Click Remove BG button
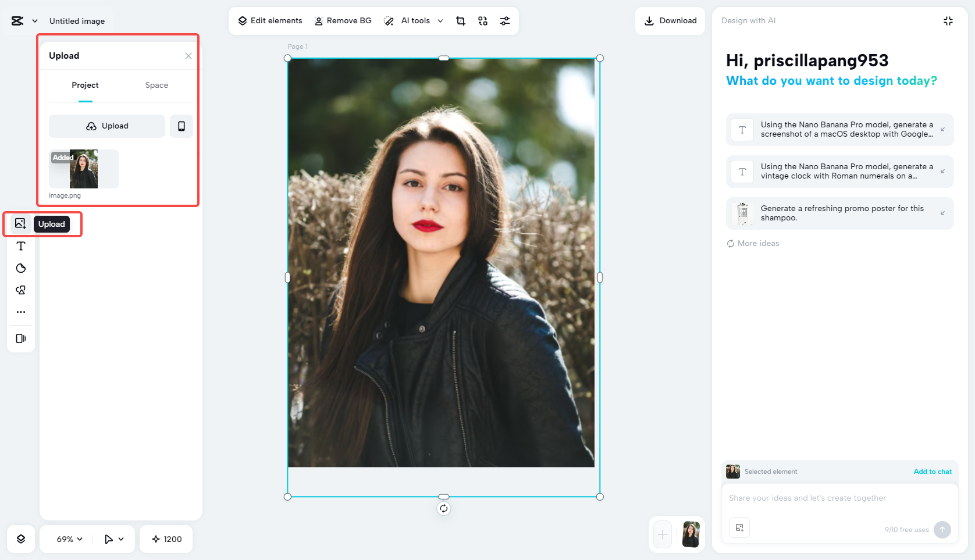The width and height of the screenshot is (975, 560). (x=343, y=21)
